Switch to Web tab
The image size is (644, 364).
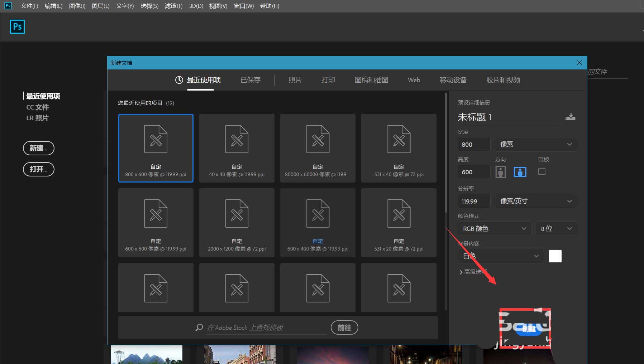click(x=414, y=80)
